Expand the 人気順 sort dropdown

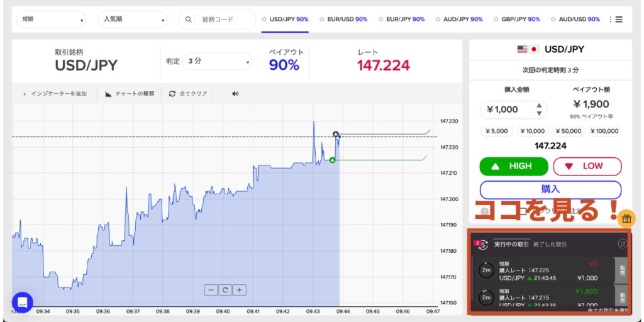pyautogui.click(x=133, y=19)
